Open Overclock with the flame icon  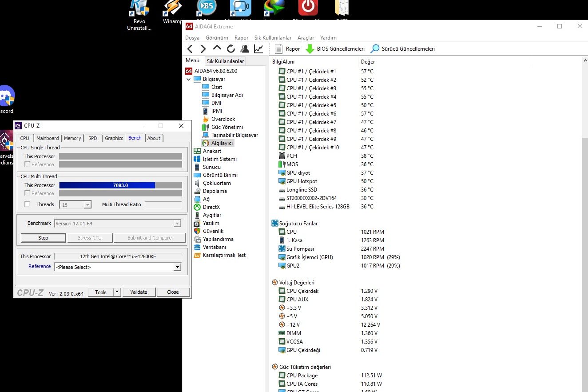click(x=219, y=119)
